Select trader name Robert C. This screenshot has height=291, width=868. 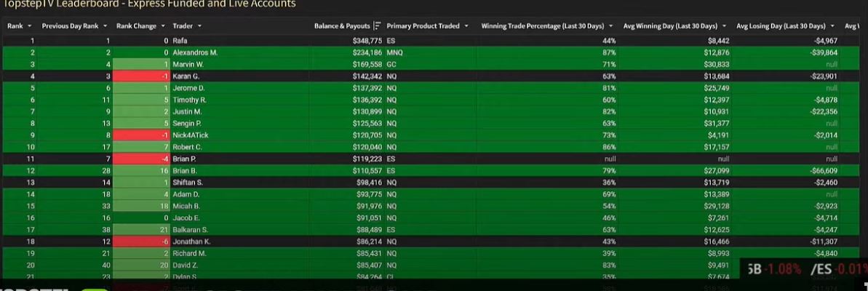point(187,147)
